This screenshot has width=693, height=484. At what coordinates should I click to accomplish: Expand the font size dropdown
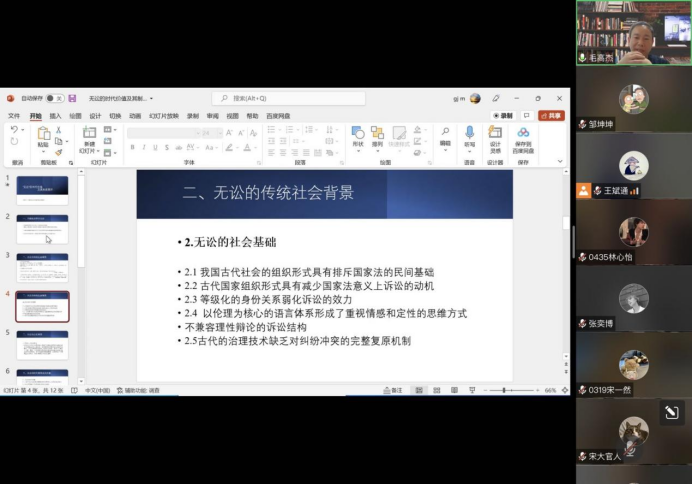[220, 133]
